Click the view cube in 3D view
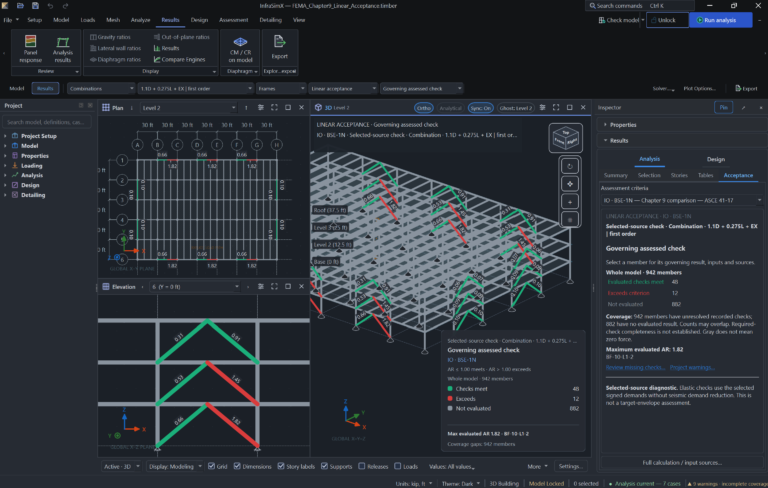Viewport: 768px width, 488px height. pyautogui.click(x=566, y=139)
